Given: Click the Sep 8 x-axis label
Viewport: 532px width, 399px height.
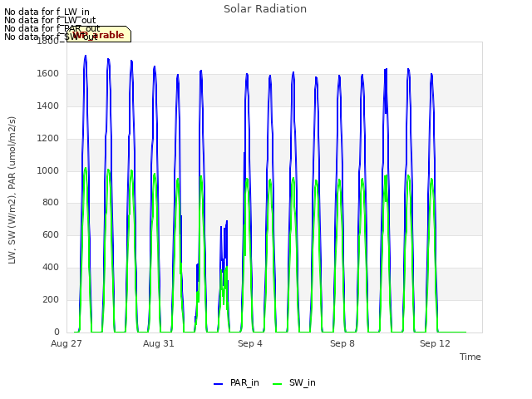Looking at the screenshot, I should click(x=342, y=343).
